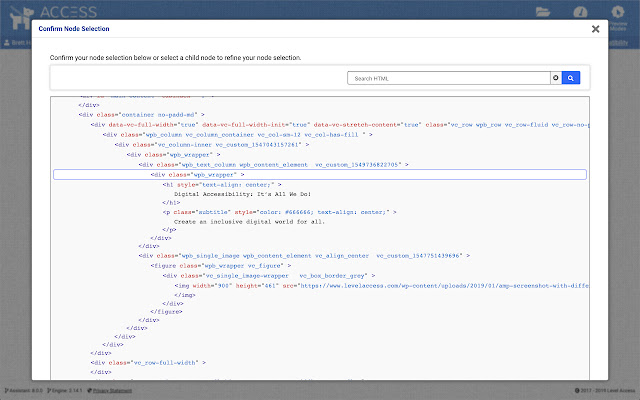Select the div class vc_row-full-width node

[x=148, y=363]
